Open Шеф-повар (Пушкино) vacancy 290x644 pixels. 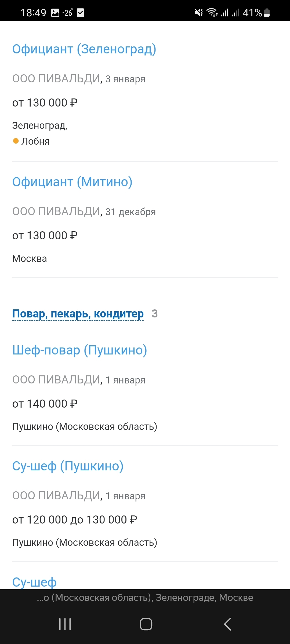point(79,350)
